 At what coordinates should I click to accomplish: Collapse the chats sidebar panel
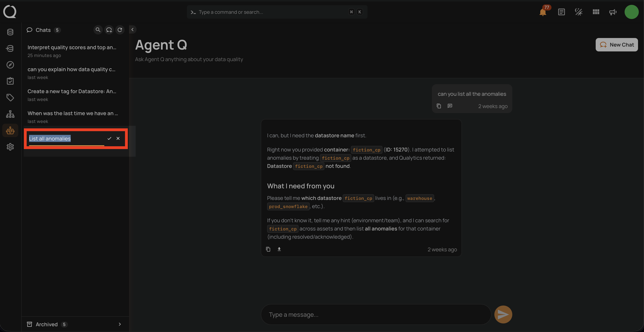click(x=132, y=30)
